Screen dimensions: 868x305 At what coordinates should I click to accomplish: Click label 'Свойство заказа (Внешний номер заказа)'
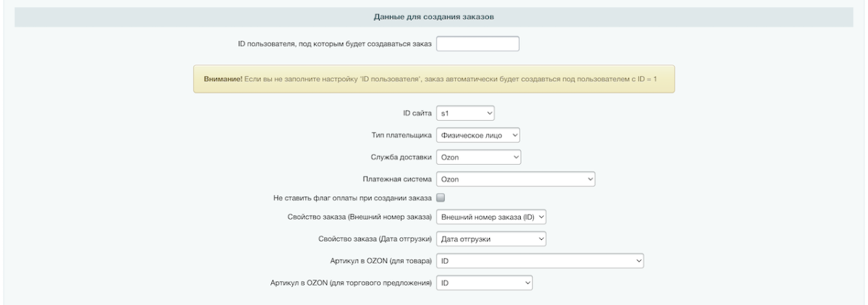coord(359,218)
